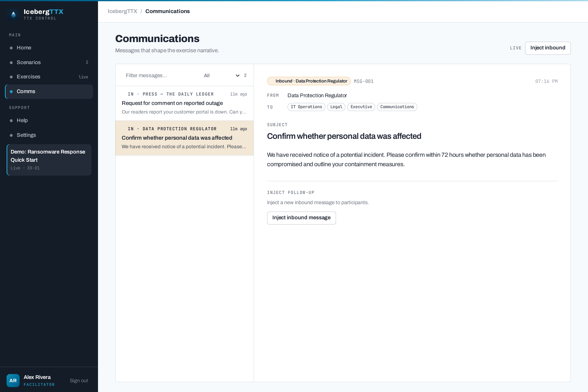588x392 pixels.
Task: Open the Help page
Action: 49,120
